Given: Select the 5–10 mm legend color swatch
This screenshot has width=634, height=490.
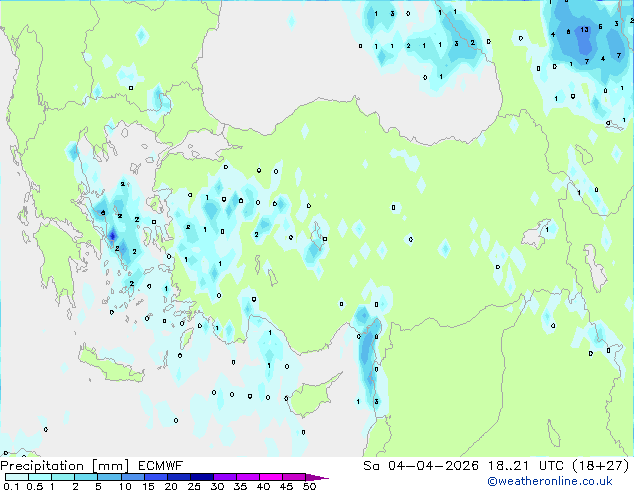Looking at the screenshot, I should 109,477.
